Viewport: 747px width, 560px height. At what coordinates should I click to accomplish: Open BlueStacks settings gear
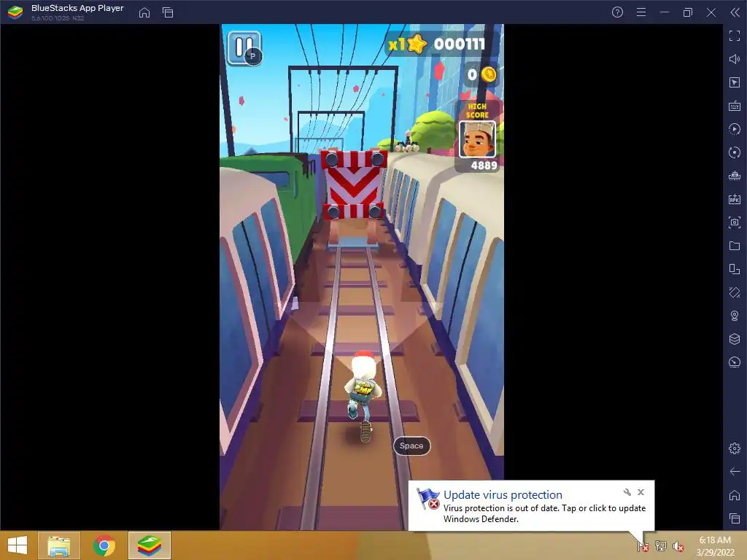[735, 448]
